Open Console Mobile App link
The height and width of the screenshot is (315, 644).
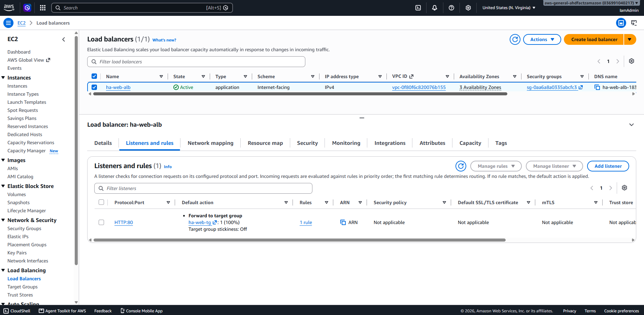[141, 311]
